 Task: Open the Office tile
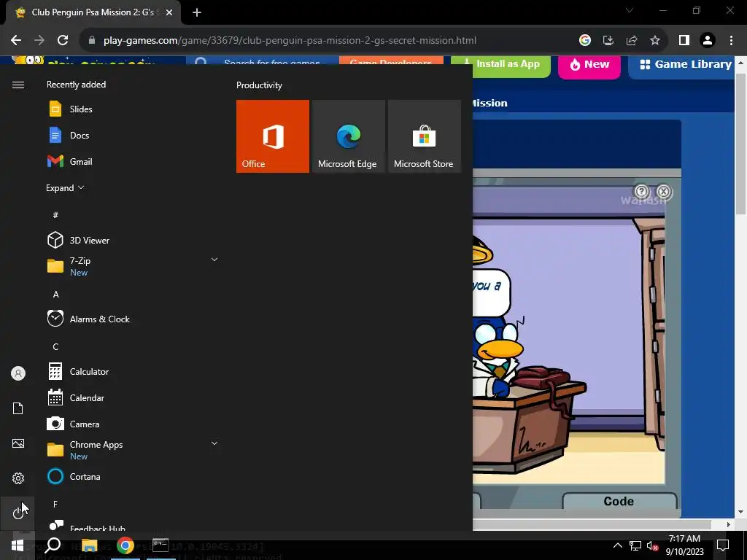pos(273,136)
